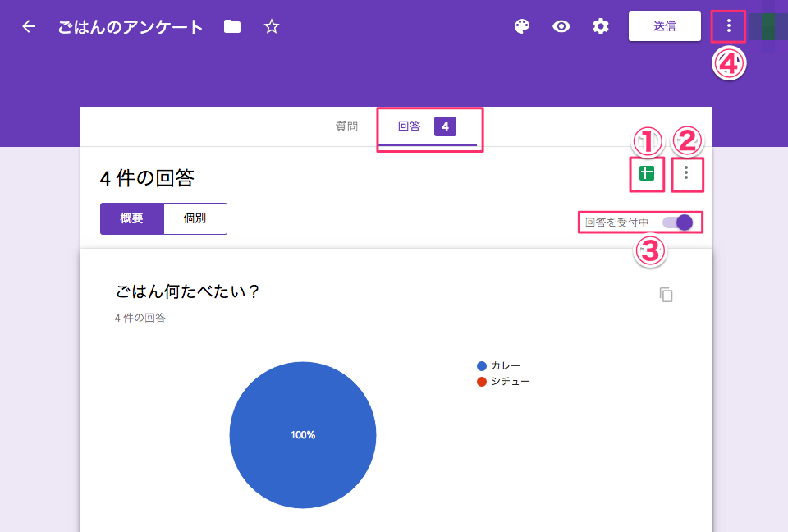Image resolution: width=788 pixels, height=532 pixels.
Task: Copy the chart using the copy icon
Action: point(666,295)
